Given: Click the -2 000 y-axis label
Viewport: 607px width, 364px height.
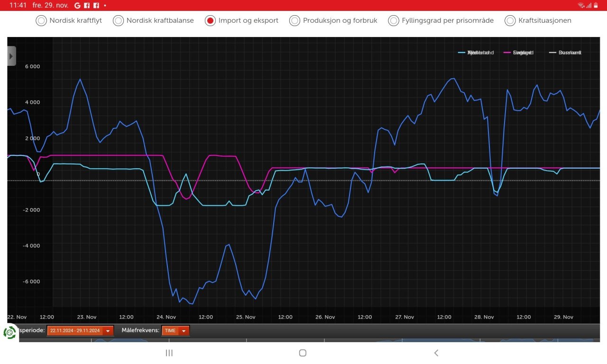Looking at the screenshot, I should tap(31, 210).
